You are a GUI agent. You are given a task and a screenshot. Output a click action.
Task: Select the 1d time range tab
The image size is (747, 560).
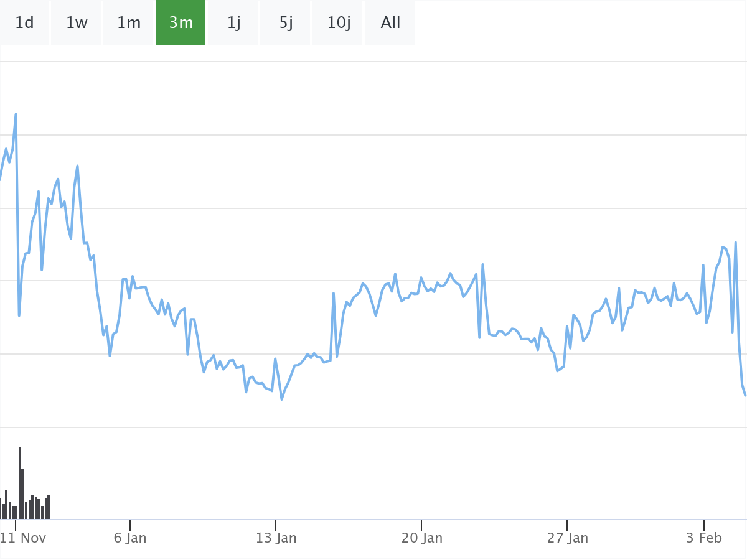[x=24, y=23]
